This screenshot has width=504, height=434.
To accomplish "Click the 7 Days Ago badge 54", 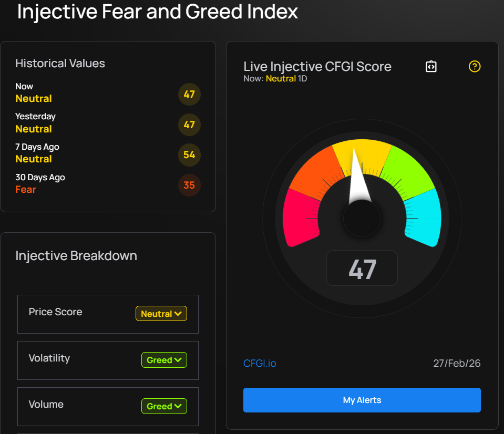I will (189, 155).
